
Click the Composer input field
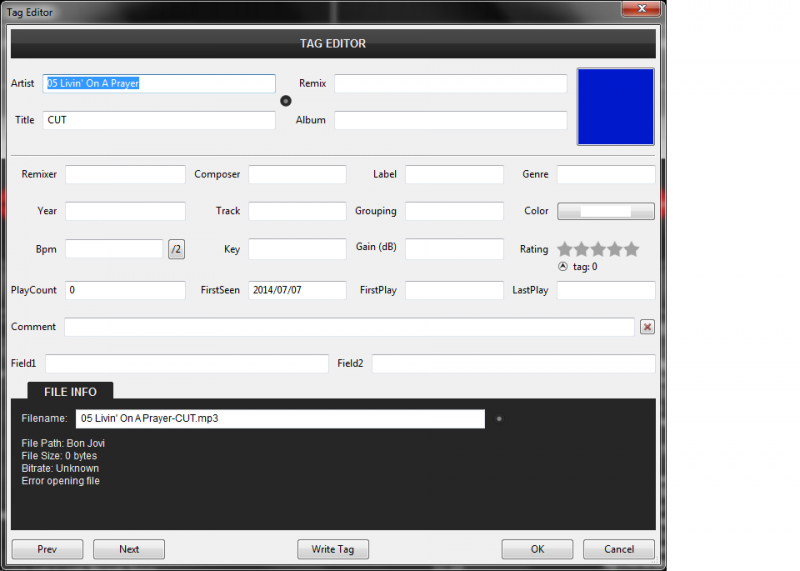297,174
